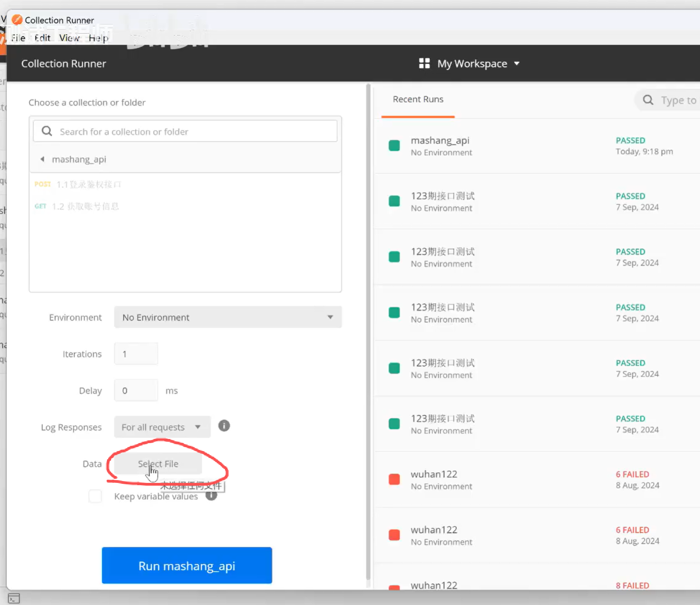Click the Iterations input field

pos(136,353)
